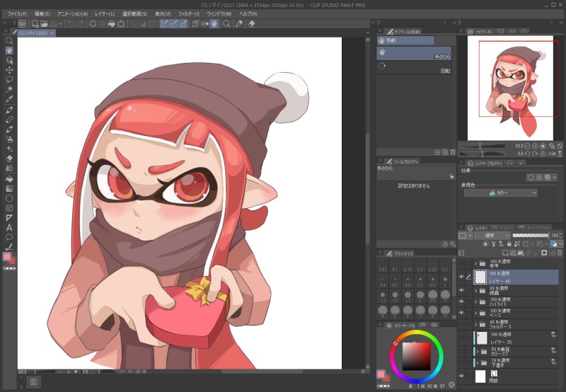The width and height of the screenshot is (566, 392).
Task: Click the navigator preview thumbnail
Action: coord(510,88)
